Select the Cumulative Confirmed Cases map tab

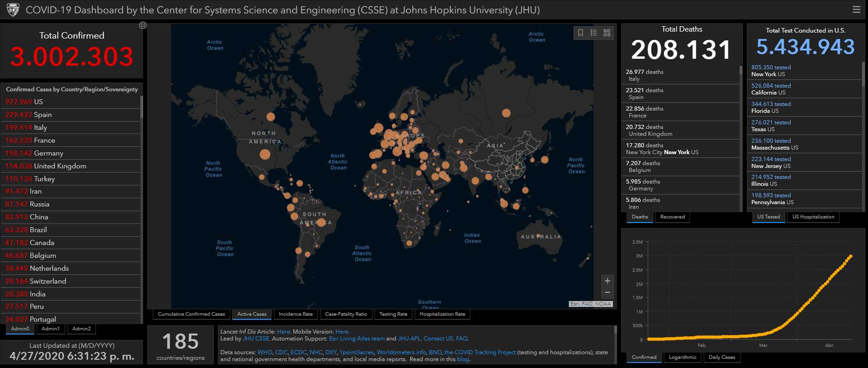point(191,314)
